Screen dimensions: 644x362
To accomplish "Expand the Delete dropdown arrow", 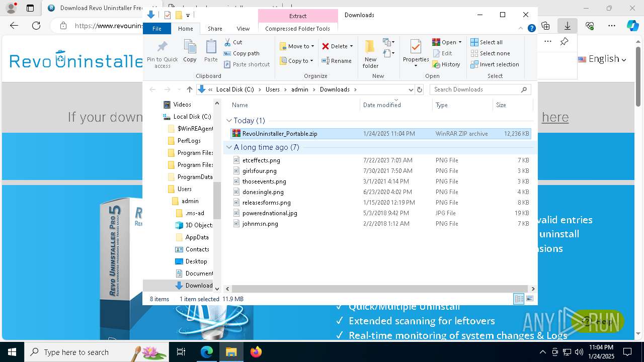I will (x=351, y=46).
